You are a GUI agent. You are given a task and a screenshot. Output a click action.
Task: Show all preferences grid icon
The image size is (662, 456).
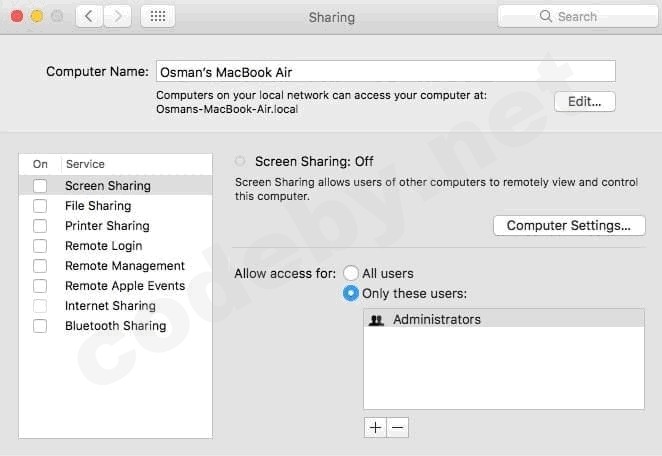coord(158,16)
